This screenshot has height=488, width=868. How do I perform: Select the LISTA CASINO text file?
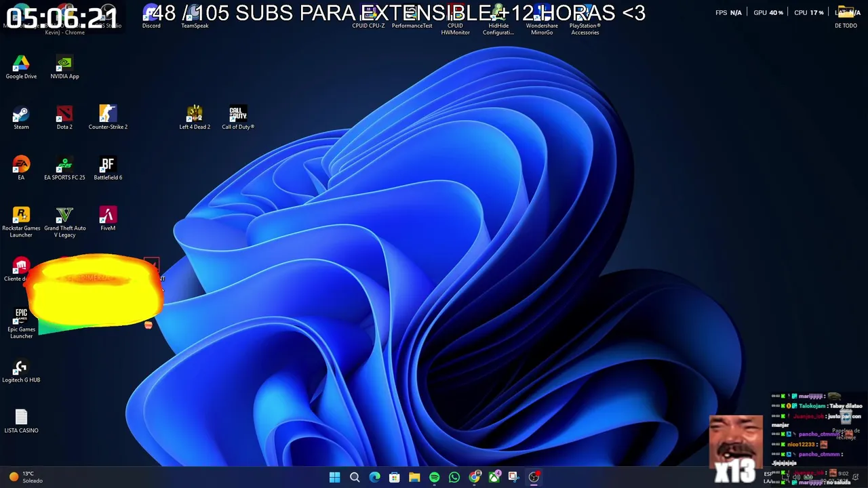pyautogui.click(x=21, y=422)
